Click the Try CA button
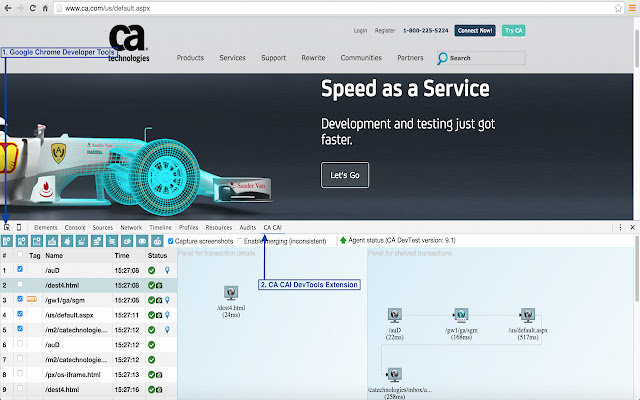Viewport: 640px width, 400px height. pos(513,31)
